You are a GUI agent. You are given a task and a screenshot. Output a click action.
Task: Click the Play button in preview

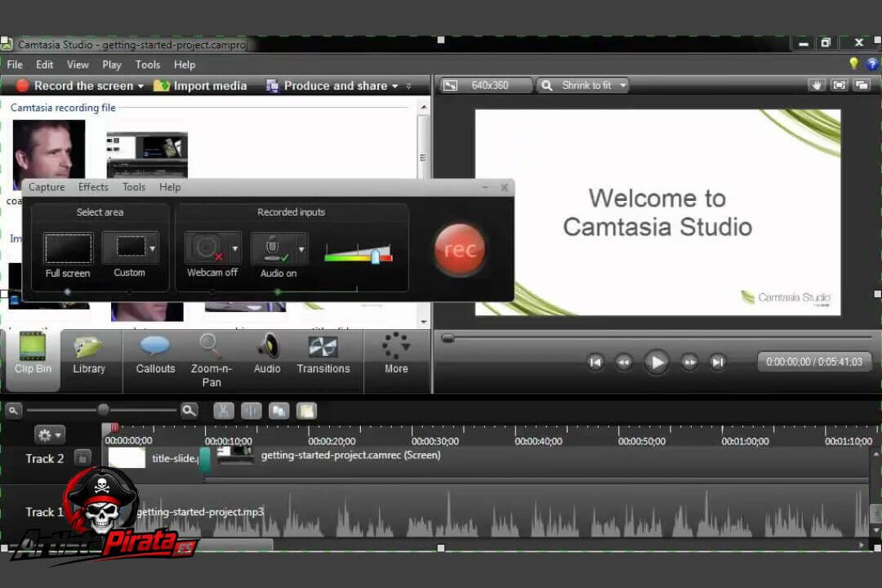657,363
